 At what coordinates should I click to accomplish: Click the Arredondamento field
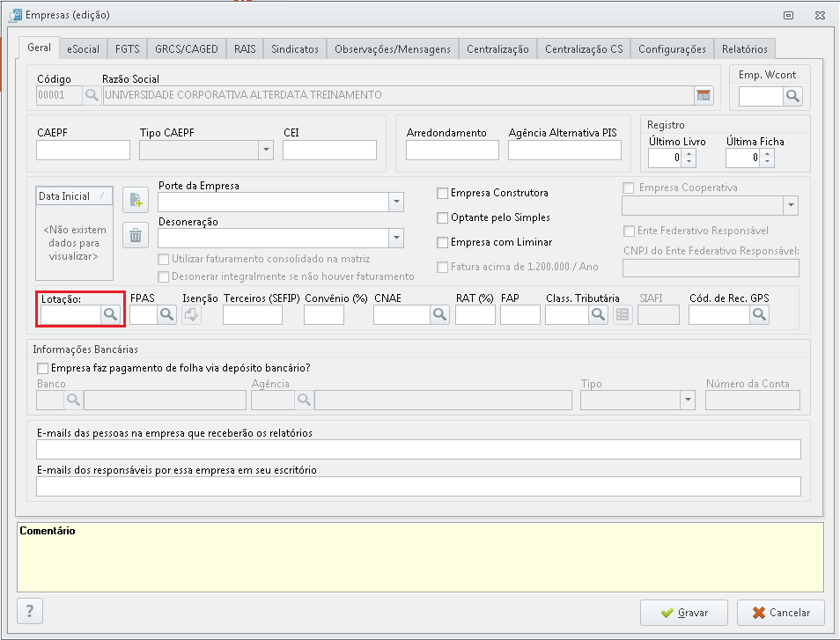pyautogui.click(x=453, y=150)
